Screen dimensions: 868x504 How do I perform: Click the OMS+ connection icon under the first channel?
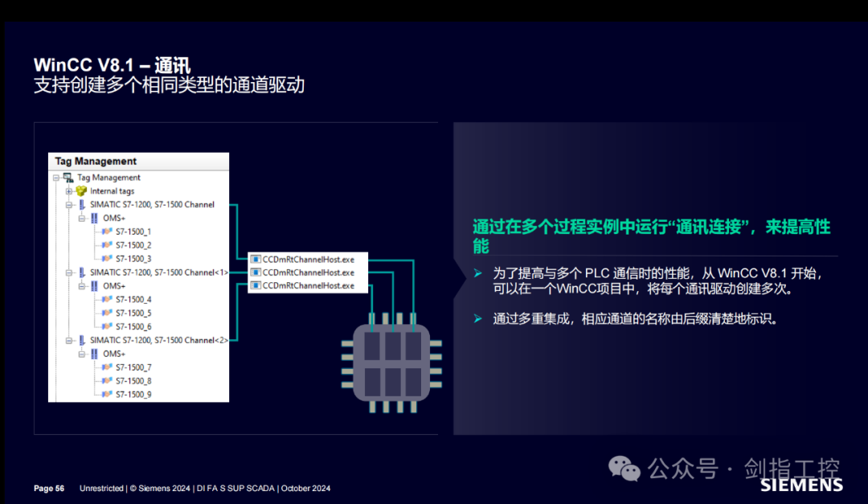(93, 219)
